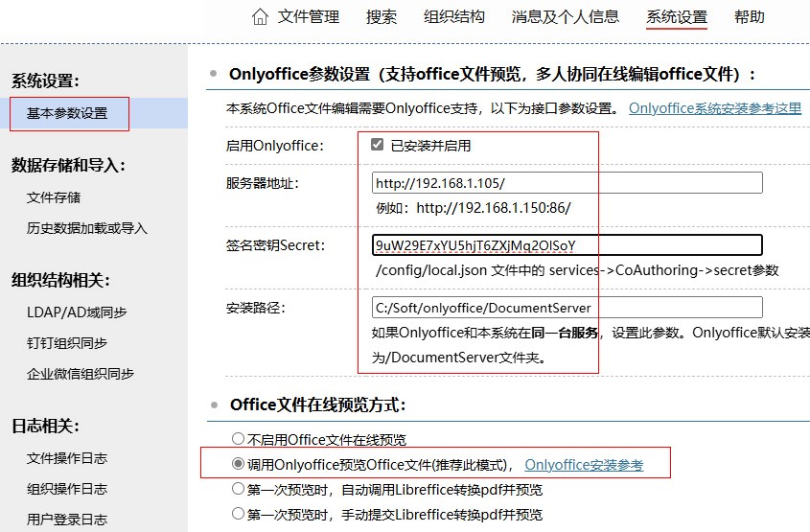Click the Office文件在线预览方式 section heading
810x532 pixels.
(317, 405)
